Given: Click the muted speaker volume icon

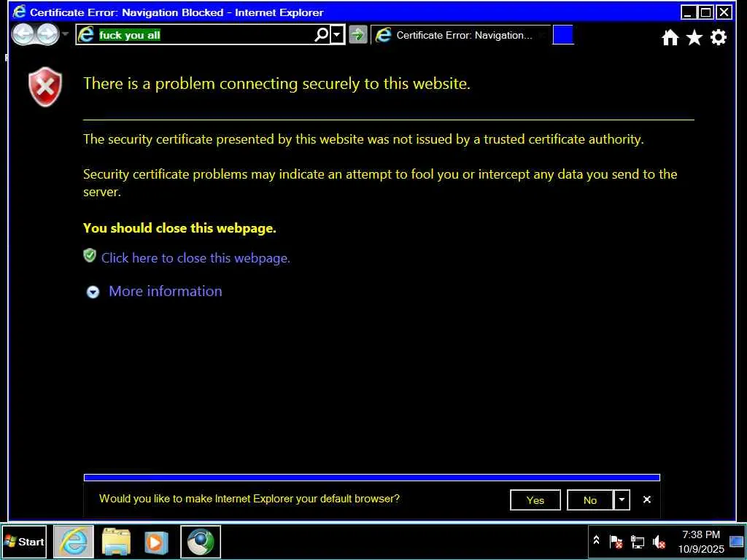Looking at the screenshot, I should click(x=659, y=542).
